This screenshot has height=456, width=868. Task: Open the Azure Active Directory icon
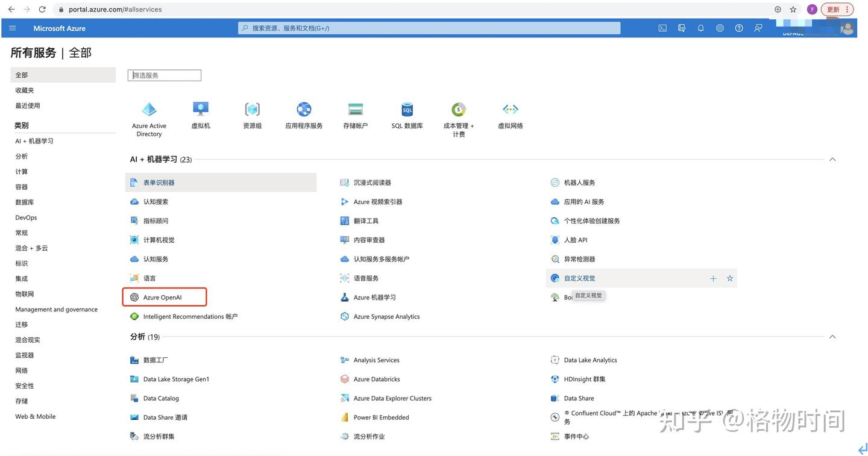click(x=148, y=110)
